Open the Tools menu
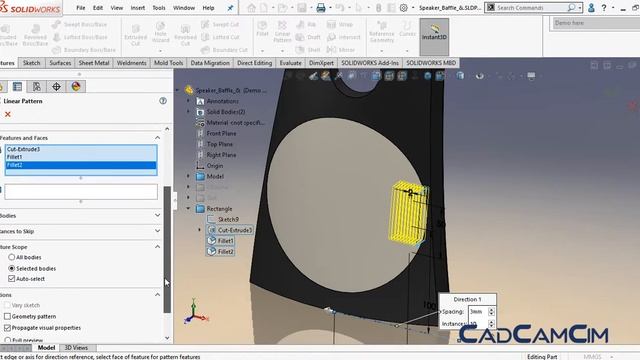 [x=159, y=8]
